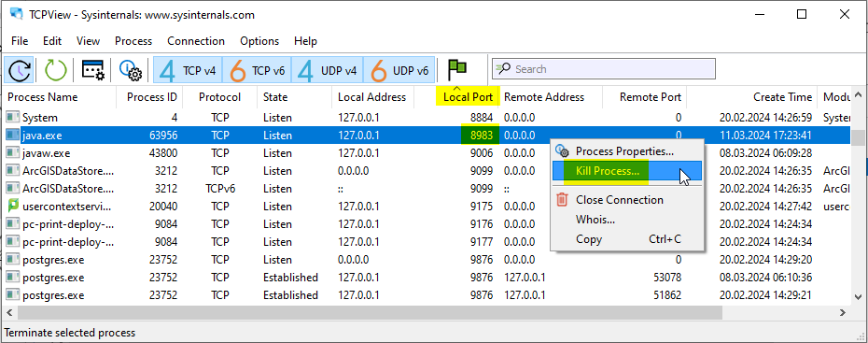
Task: Toggle the TCP v6 filter
Action: 257,70
